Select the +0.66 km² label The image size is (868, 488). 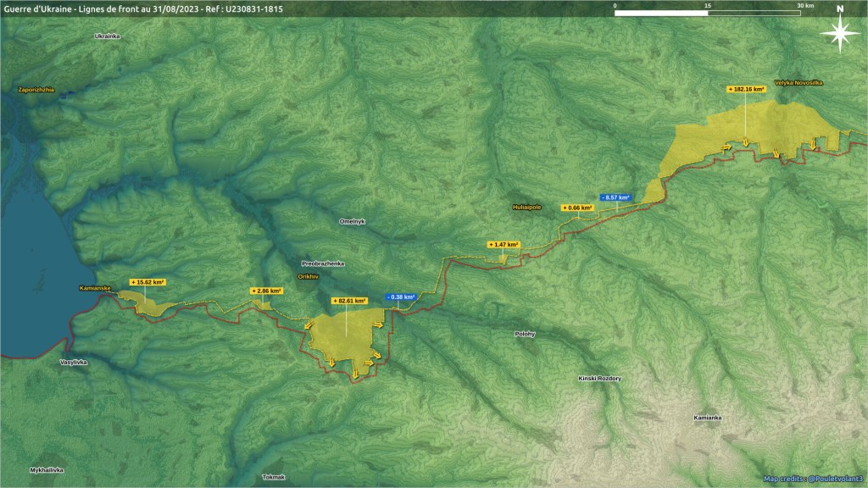pyautogui.click(x=576, y=208)
